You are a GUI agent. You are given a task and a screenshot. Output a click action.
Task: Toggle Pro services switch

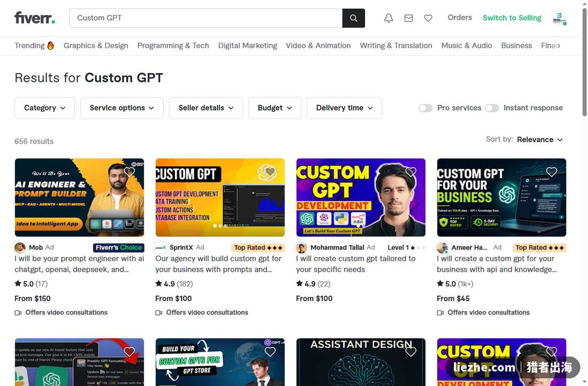click(x=425, y=108)
